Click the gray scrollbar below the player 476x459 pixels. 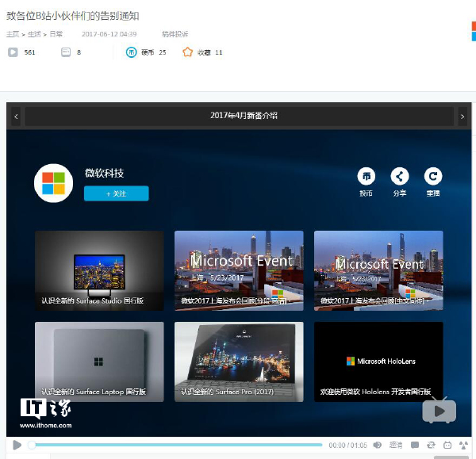[451, 457]
